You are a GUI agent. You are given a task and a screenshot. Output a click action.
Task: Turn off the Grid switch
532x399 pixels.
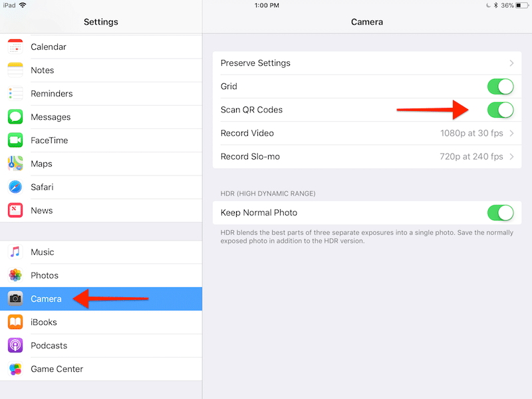pyautogui.click(x=500, y=86)
